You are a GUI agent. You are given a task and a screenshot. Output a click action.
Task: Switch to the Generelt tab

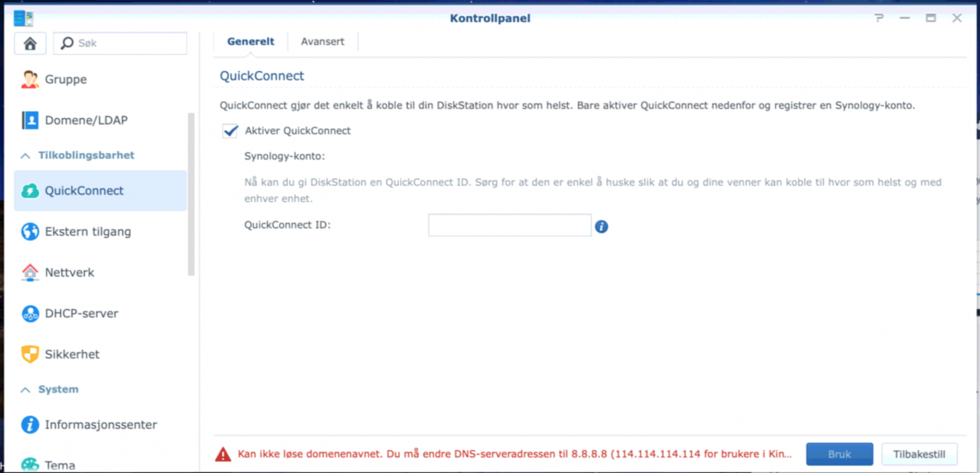pos(250,42)
